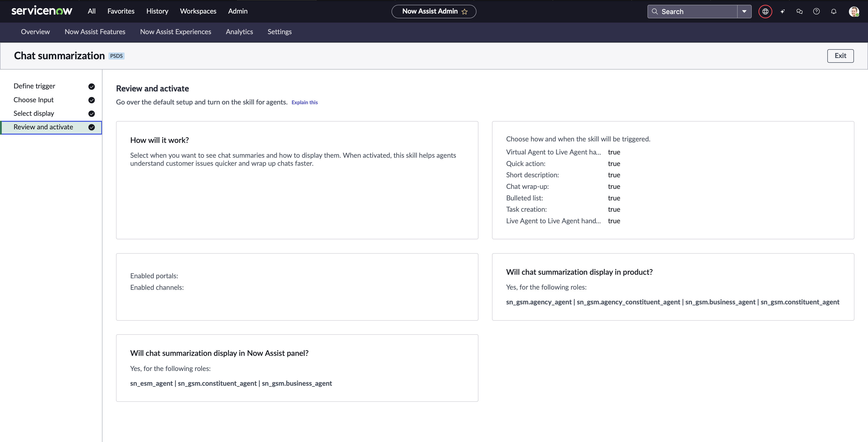
Task: Click Choose Input completed checkmark
Action: click(91, 100)
